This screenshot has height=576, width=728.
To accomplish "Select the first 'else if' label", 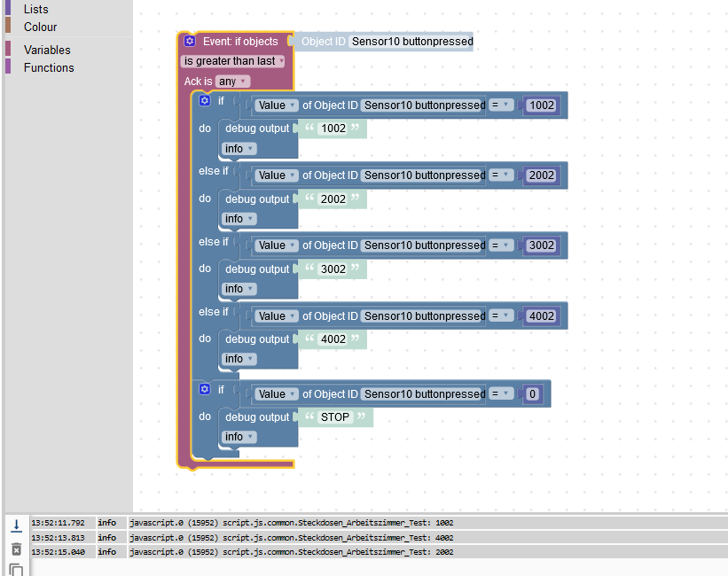I will click(214, 171).
